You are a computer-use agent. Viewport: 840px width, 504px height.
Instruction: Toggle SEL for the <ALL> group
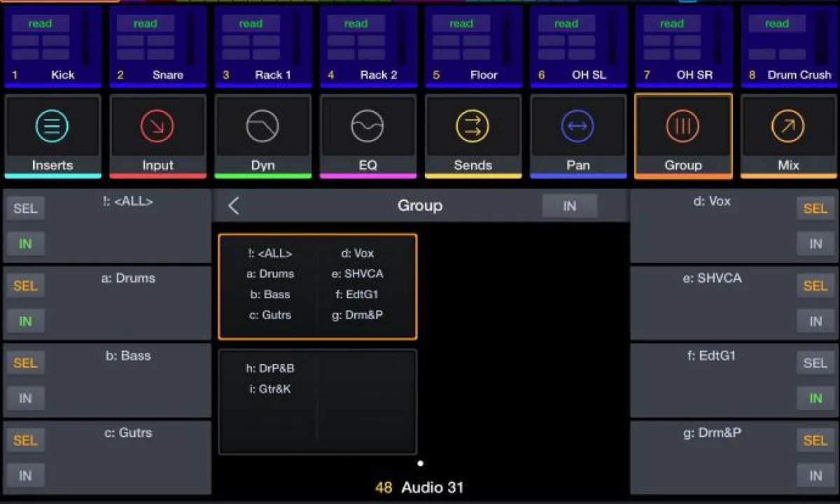tap(25, 208)
